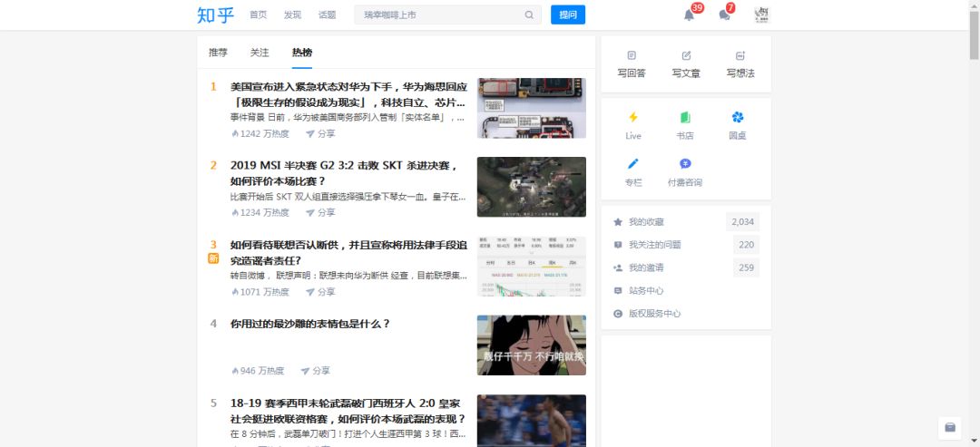Click the blue 提问 button
Viewport: 980px width, 447px height.
[x=568, y=15]
